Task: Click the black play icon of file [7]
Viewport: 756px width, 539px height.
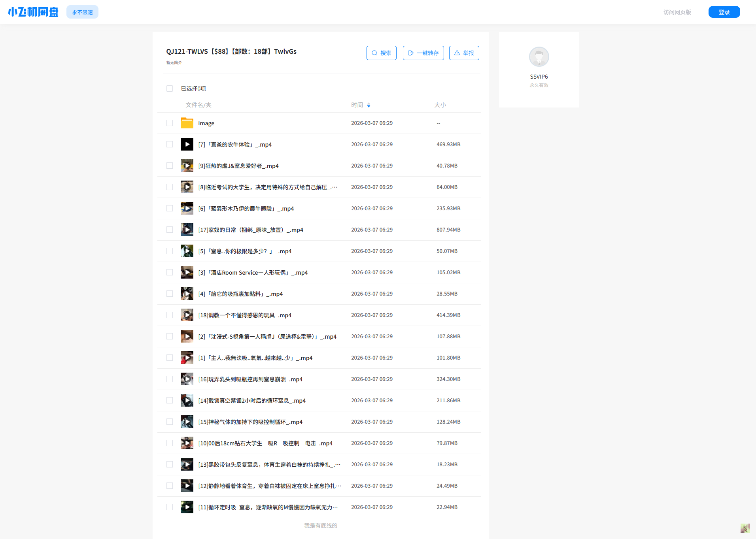Action: point(187,144)
